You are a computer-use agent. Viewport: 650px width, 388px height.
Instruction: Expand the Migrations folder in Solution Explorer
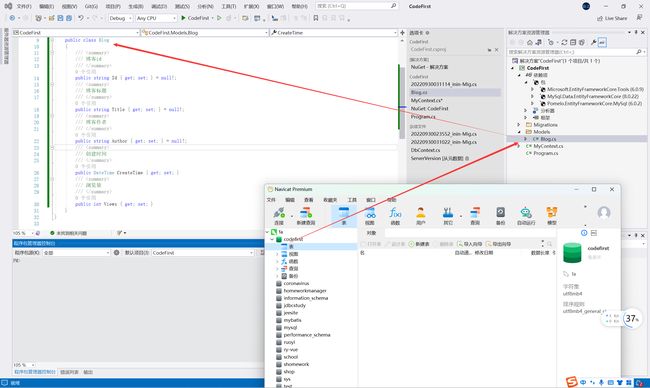[x=519, y=125]
